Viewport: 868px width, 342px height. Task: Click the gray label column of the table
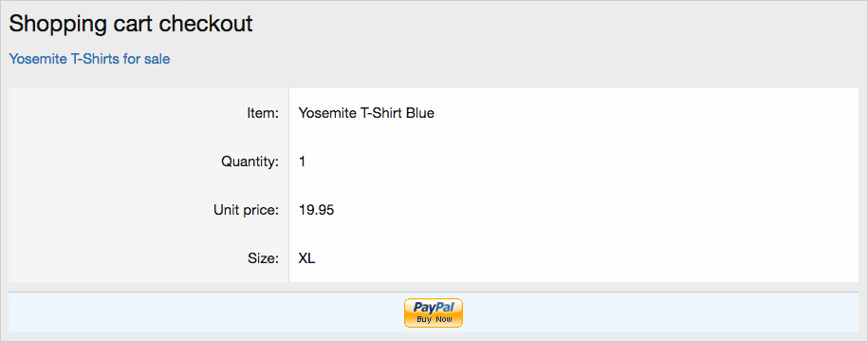[x=148, y=185]
